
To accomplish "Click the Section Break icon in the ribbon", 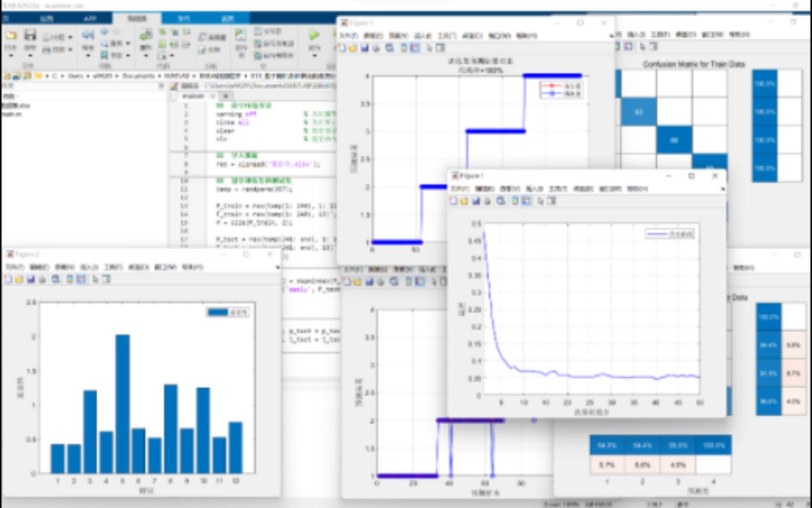I will tap(258, 32).
